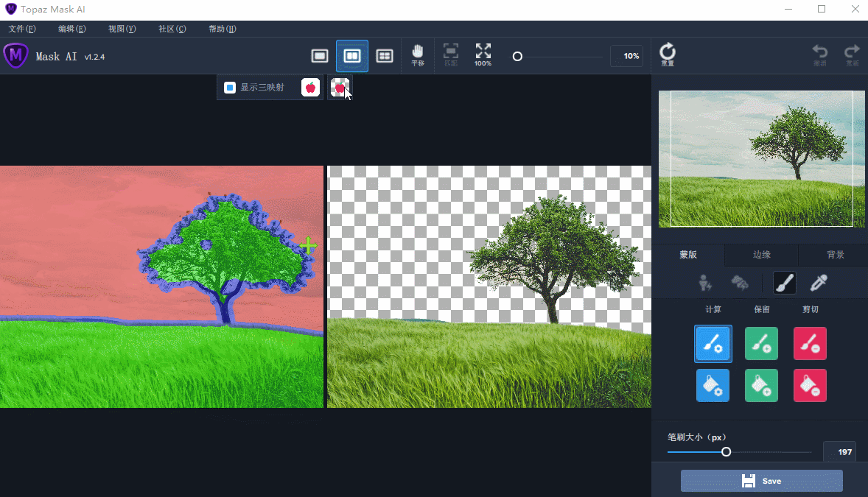Open the 社区(C) community menu
Image resolution: width=868 pixels, height=497 pixels.
tap(172, 29)
